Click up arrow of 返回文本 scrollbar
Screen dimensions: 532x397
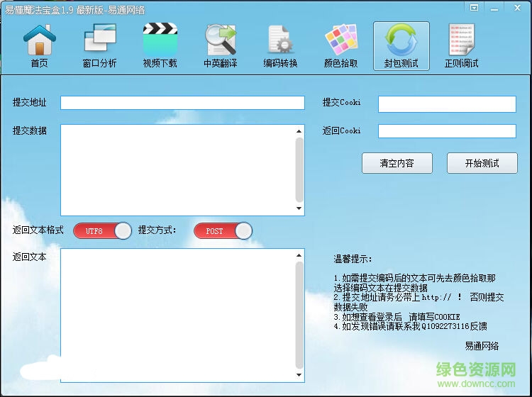coord(299,256)
